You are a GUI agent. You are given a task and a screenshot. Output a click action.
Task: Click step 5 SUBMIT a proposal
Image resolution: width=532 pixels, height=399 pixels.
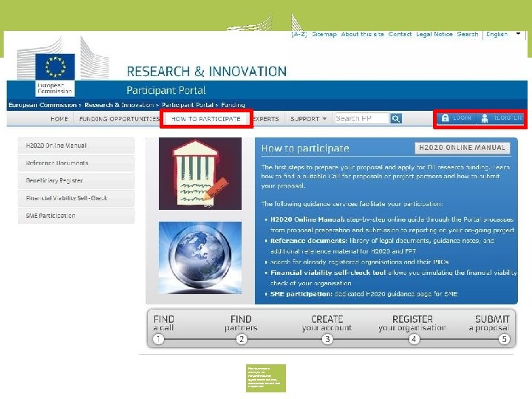[x=490, y=328]
